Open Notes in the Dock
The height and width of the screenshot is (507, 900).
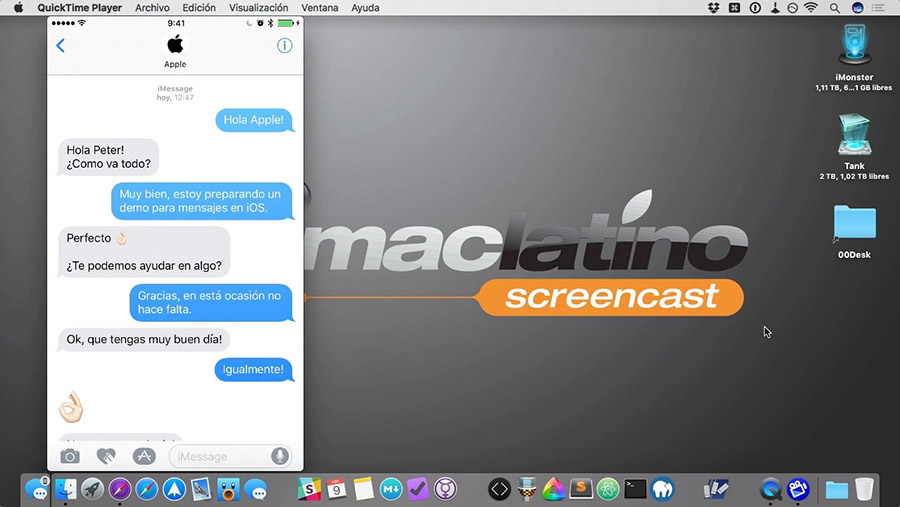click(x=363, y=490)
